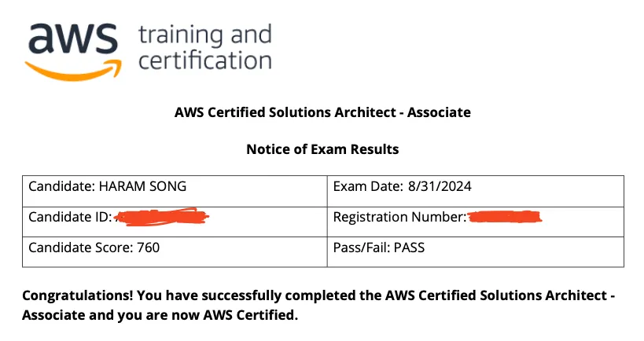This screenshot has height=341, width=644.
Task: Click the "AWS Certified Solutions Architect - Associate" title
Action: (322, 112)
